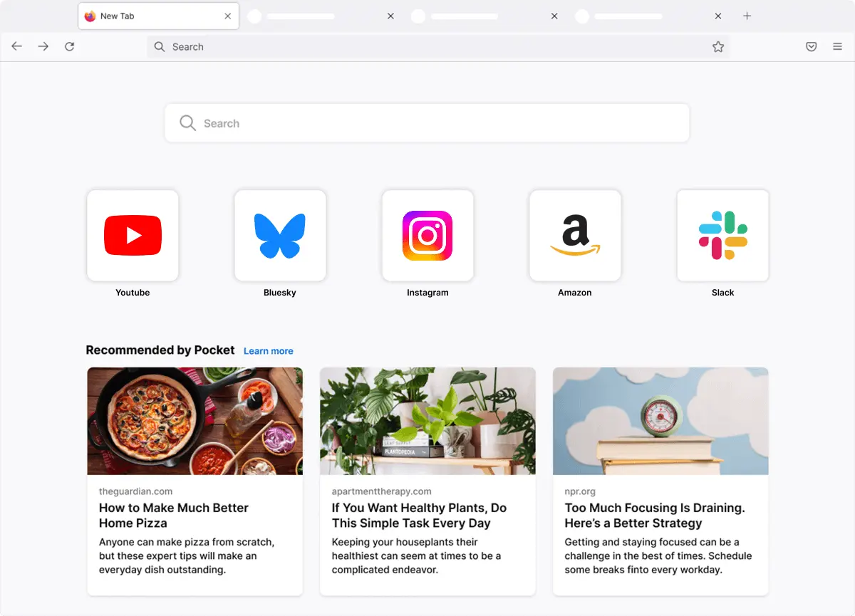The width and height of the screenshot is (855, 616).
Task: Open the Slack shortcut icon
Action: [x=722, y=236]
